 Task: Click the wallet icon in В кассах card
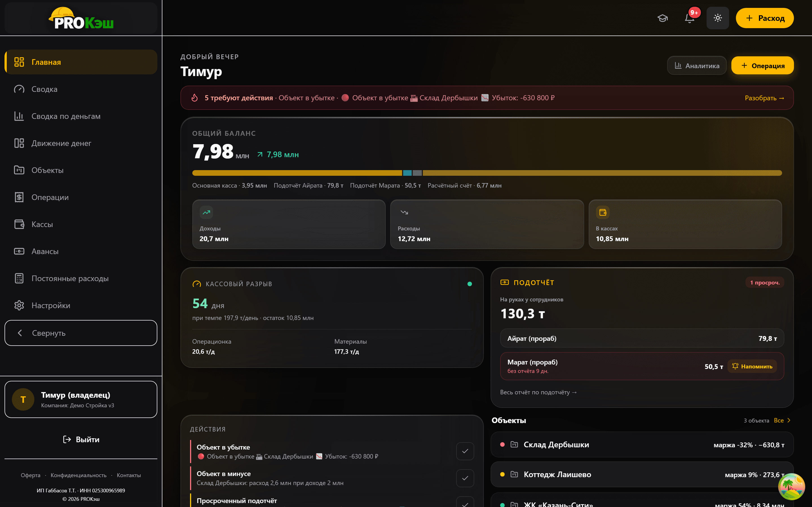pos(603,212)
